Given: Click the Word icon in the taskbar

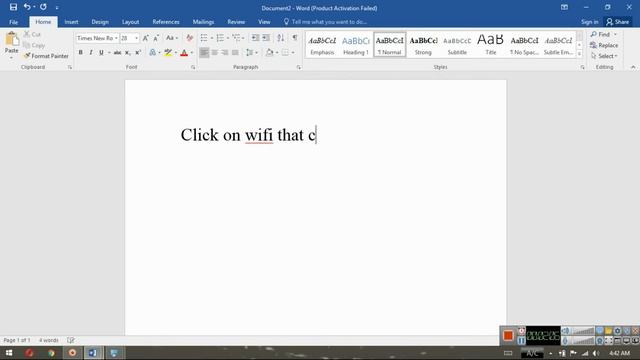Looking at the screenshot, I should pyautogui.click(x=93, y=353).
